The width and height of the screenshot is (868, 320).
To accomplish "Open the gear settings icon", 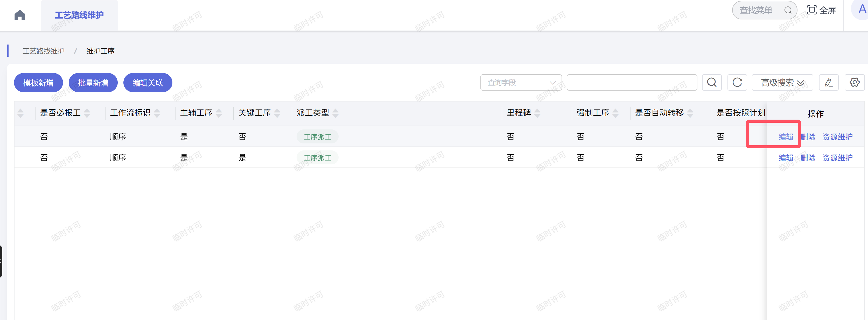I will tap(854, 82).
